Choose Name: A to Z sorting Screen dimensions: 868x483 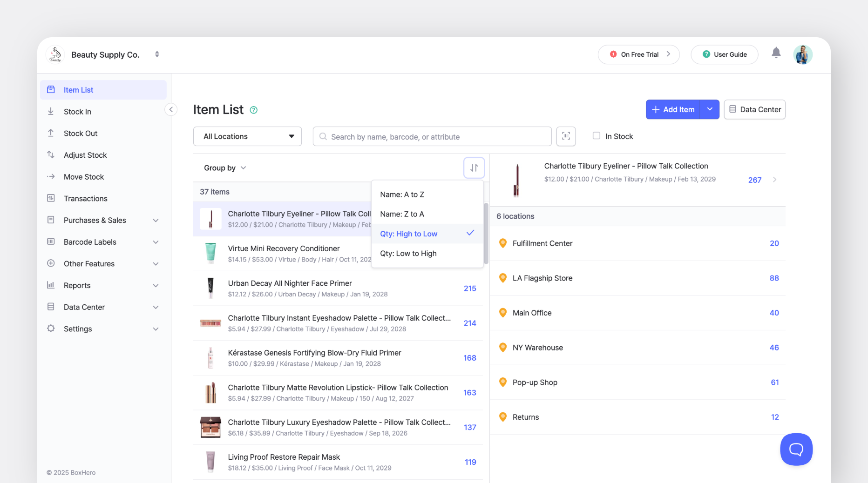(402, 195)
